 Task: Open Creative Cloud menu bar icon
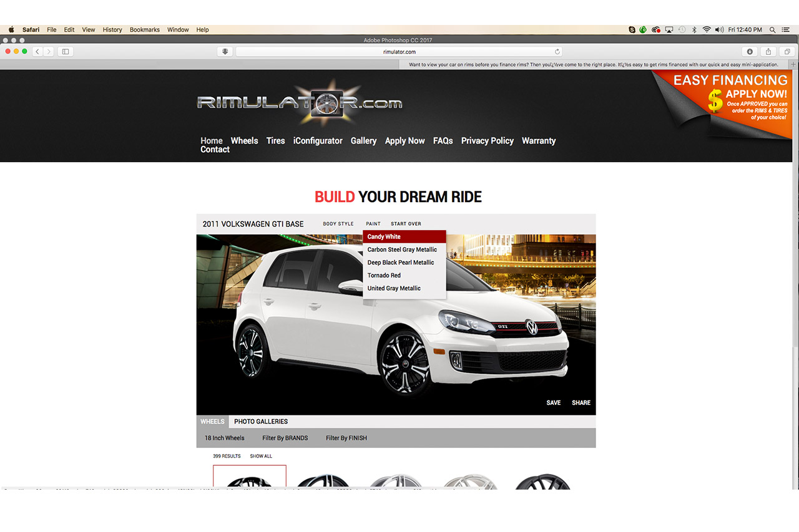(656, 29)
